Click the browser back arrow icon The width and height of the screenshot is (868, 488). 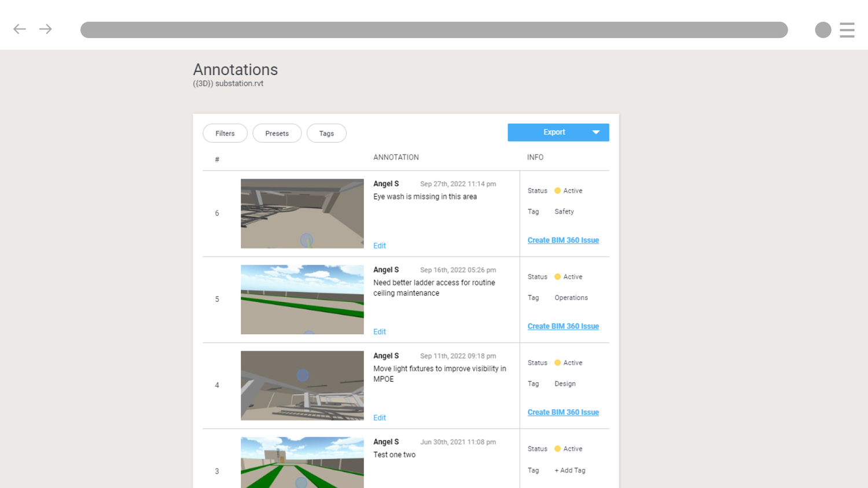19,29
